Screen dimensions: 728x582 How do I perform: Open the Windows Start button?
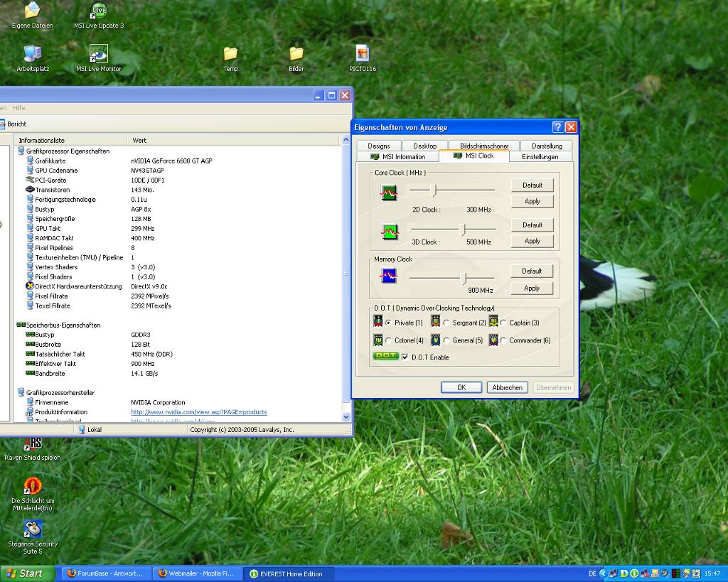27,573
